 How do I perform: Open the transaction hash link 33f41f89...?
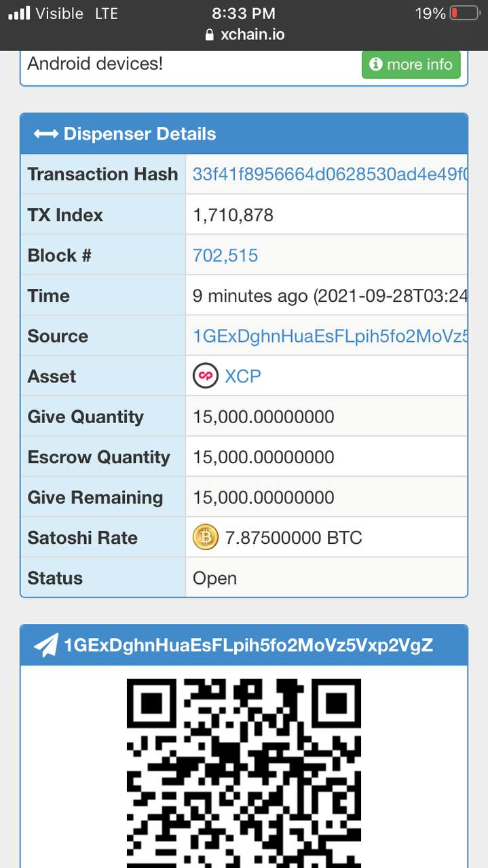point(331,174)
